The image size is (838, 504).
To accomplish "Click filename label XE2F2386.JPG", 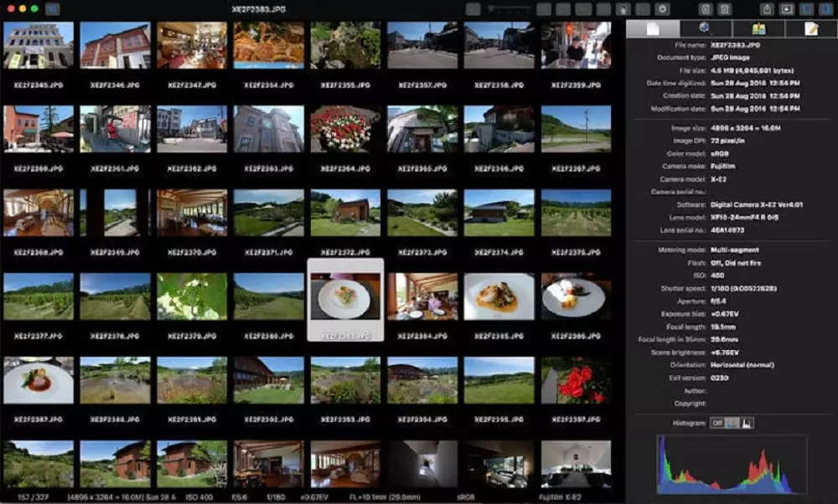I will pyautogui.click(x=577, y=336).
